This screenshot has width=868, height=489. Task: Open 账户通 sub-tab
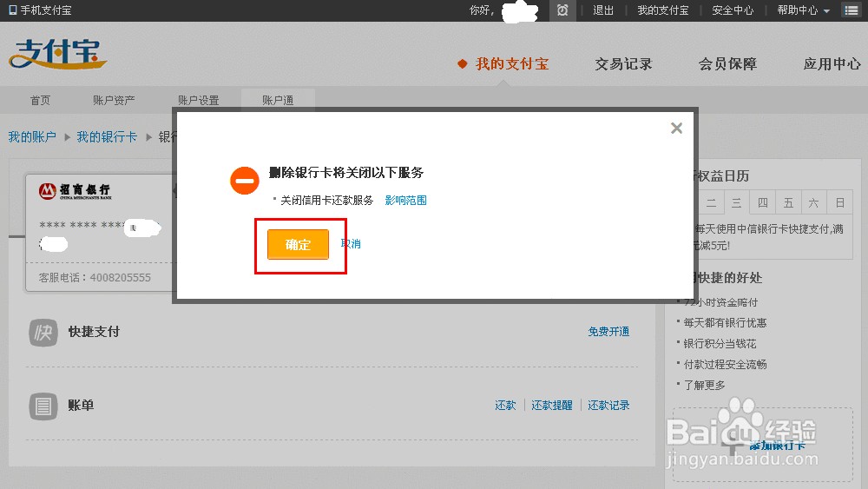278,100
